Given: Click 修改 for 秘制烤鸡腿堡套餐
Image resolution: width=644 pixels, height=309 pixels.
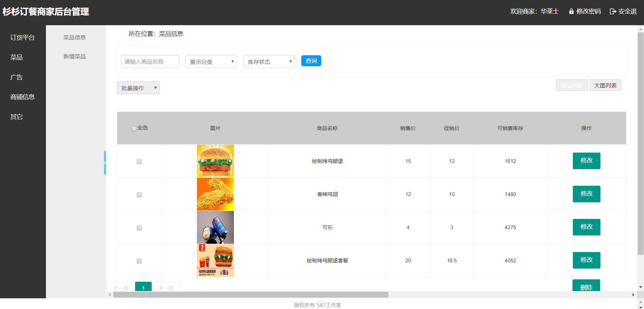Looking at the screenshot, I should (x=587, y=260).
